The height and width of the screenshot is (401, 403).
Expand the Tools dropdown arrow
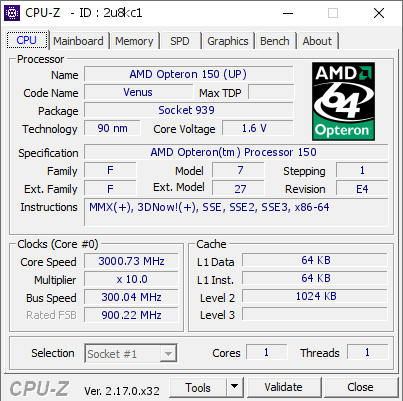pos(235,388)
